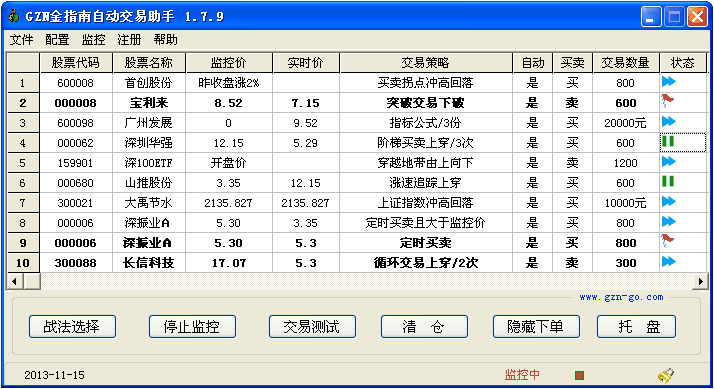
Task: Click running arrow status icon for 首创股份
Action: [668, 82]
